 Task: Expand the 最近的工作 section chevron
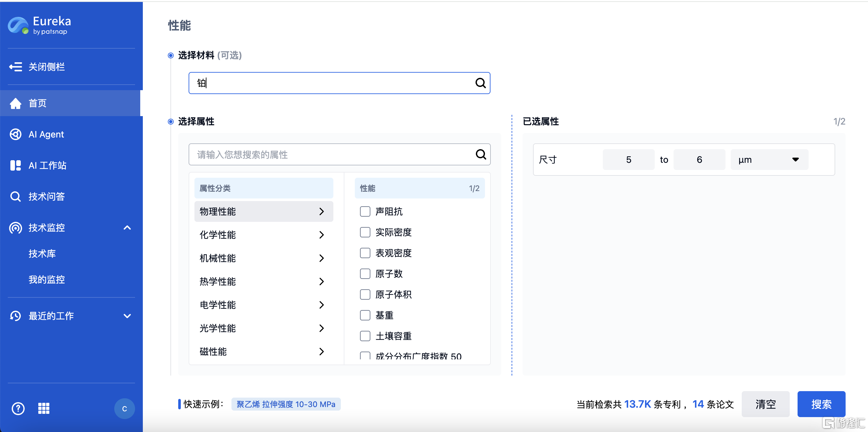(127, 316)
